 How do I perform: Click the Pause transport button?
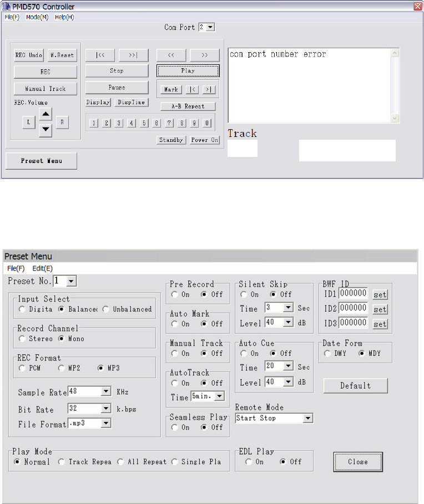coord(117,88)
